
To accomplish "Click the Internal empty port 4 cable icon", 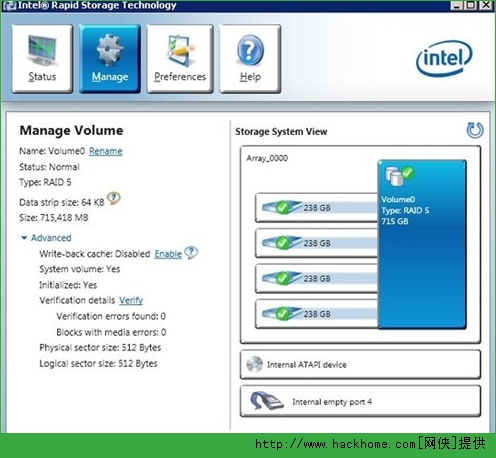I will 267,400.
